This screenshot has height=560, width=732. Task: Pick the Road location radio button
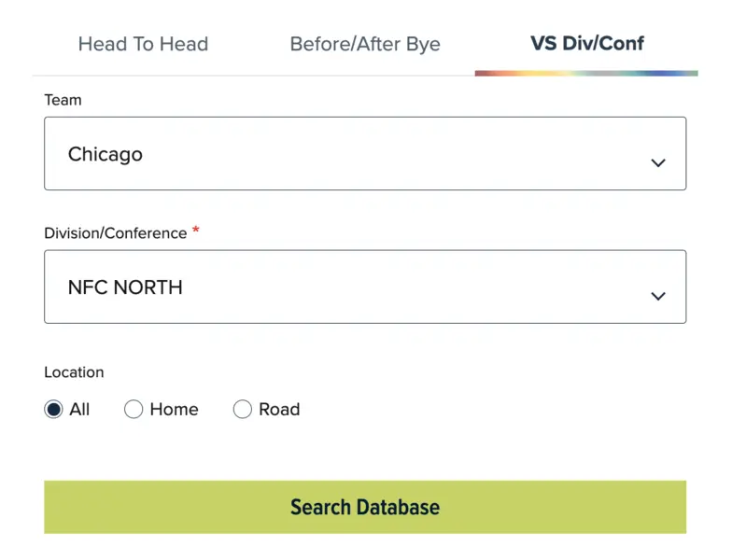[243, 410]
